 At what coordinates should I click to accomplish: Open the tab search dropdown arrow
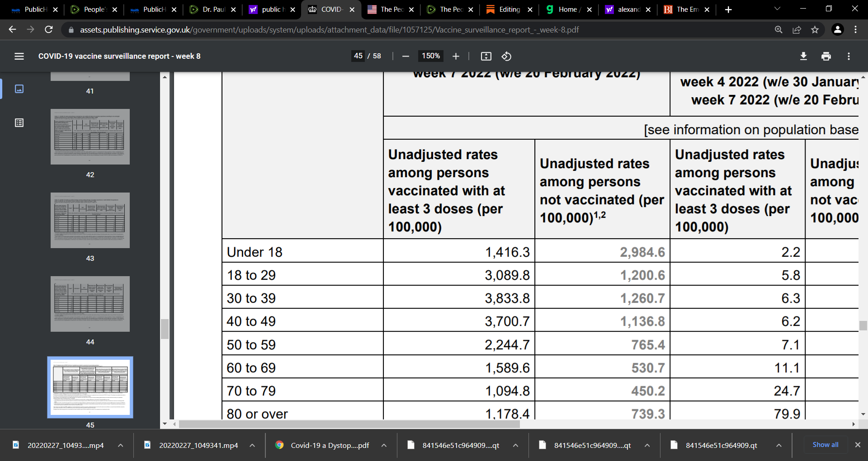pos(777,9)
